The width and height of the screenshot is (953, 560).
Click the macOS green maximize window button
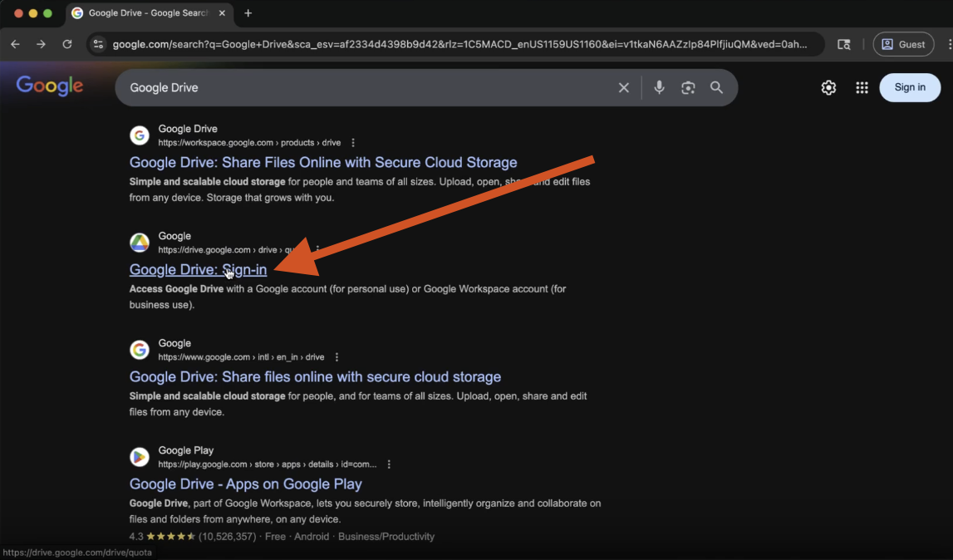pos(47,12)
